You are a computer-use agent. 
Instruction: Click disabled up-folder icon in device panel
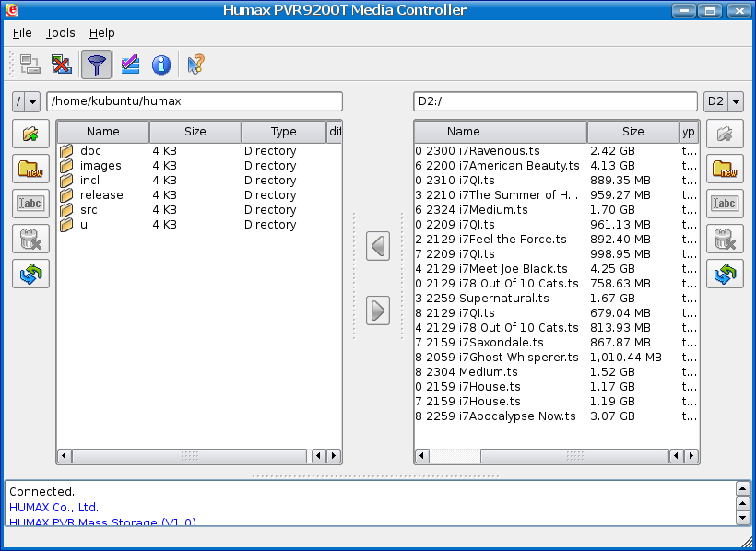point(726,134)
